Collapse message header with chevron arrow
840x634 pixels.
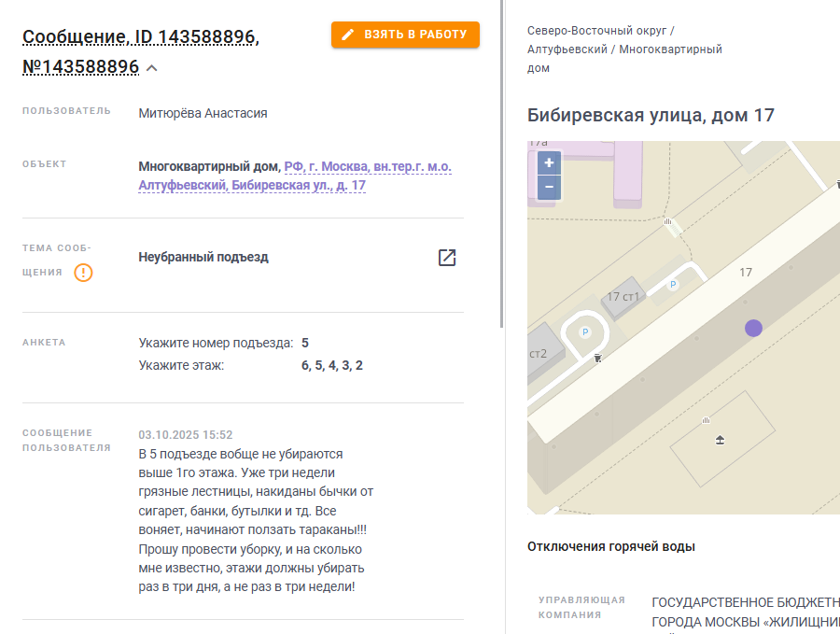151,68
